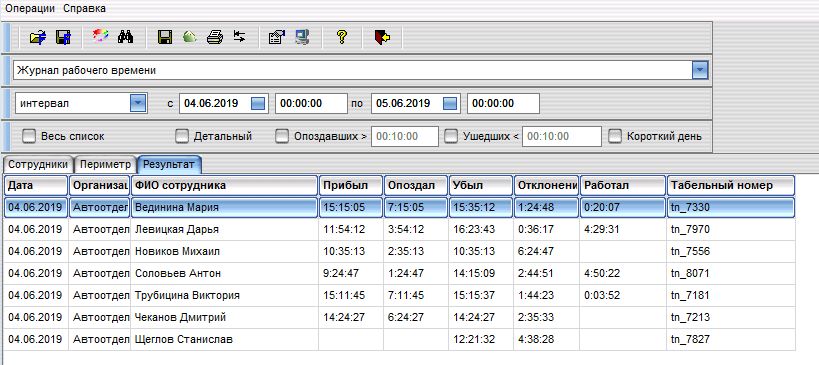The width and height of the screenshot is (819, 365).
Task: Select the Результат tab
Action: pos(169,164)
